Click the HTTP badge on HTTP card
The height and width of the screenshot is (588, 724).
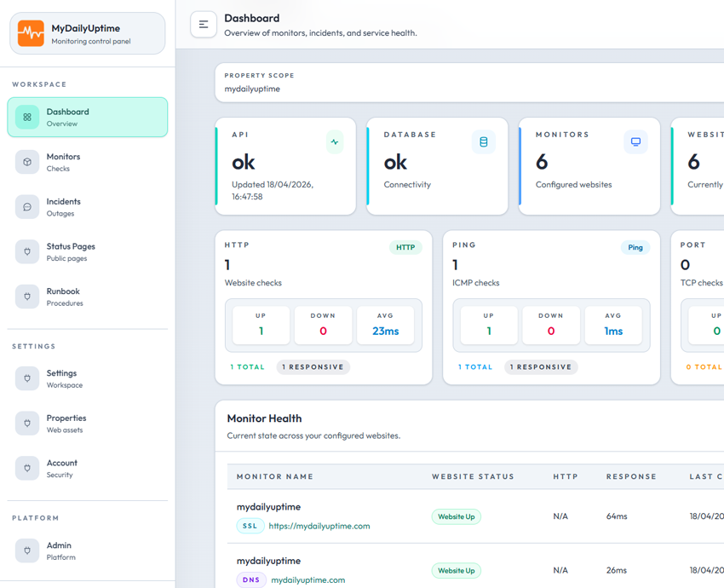coord(405,248)
